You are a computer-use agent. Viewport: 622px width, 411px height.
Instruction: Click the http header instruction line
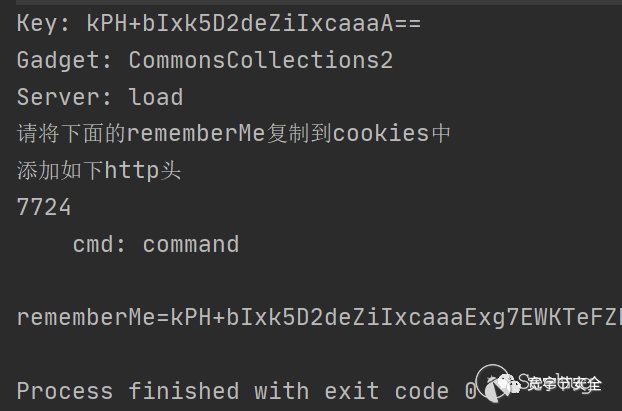[99, 170]
